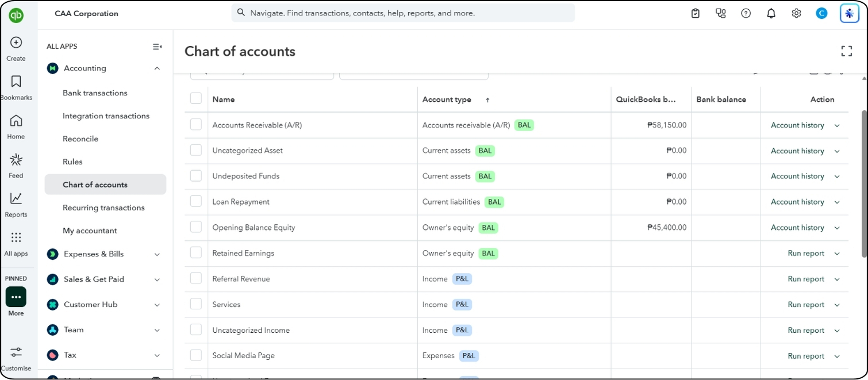The width and height of the screenshot is (868, 380).
Task: Open Recurring transactions in the sidebar
Action: (x=103, y=208)
